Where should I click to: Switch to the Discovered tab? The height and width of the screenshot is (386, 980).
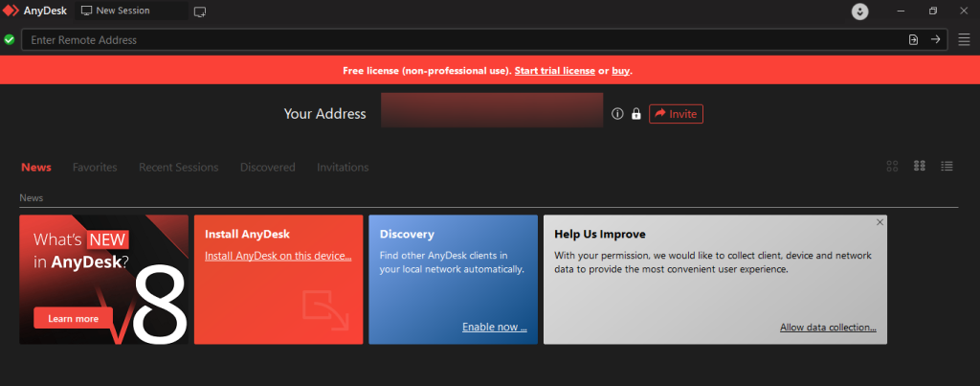(268, 167)
